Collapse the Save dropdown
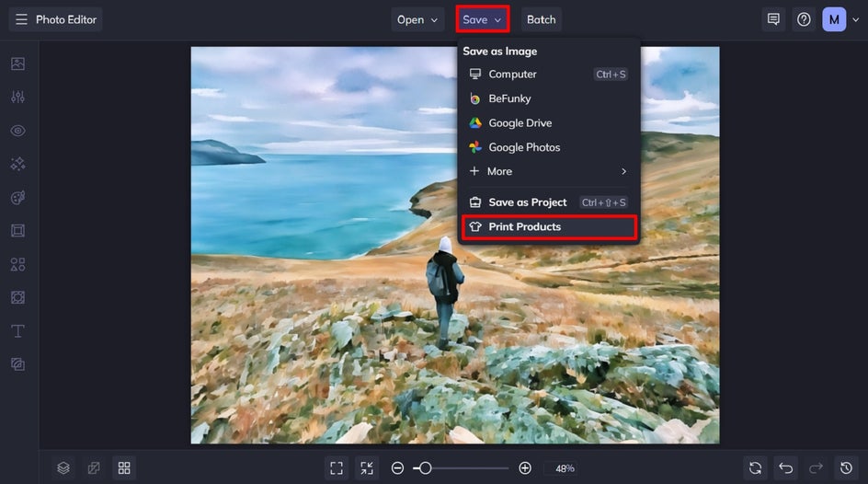The height and width of the screenshot is (484, 868). [x=482, y=19]
